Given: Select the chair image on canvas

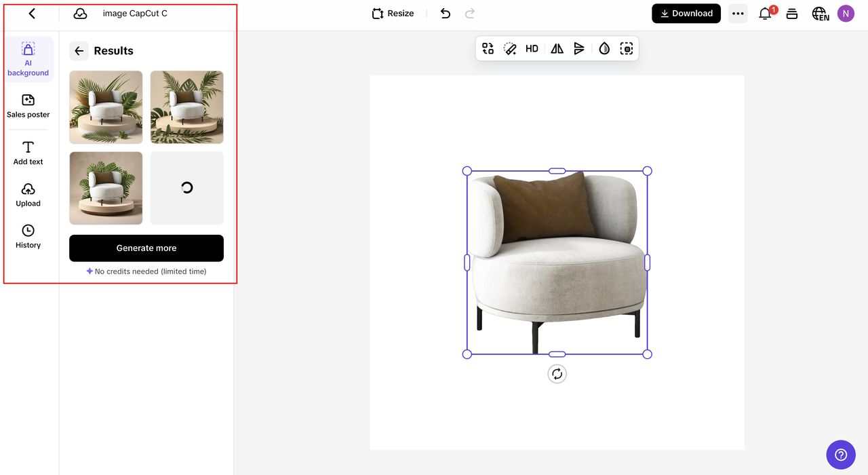Looking at the screenshot, I should (x=557, y=263).
